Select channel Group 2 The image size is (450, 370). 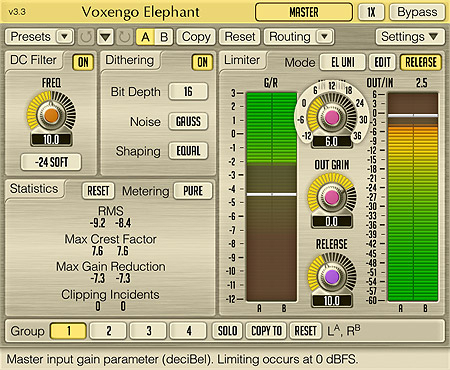coord(109,331)
